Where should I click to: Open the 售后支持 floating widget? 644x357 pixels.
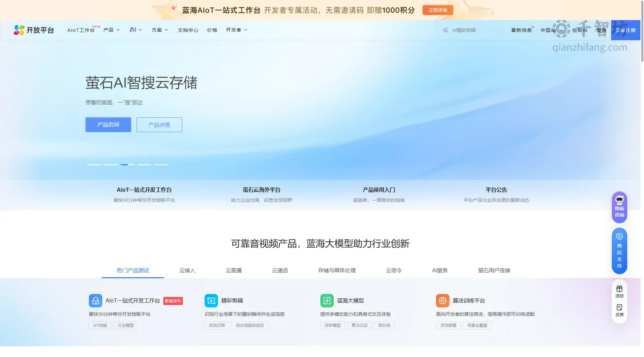(619, 251)
